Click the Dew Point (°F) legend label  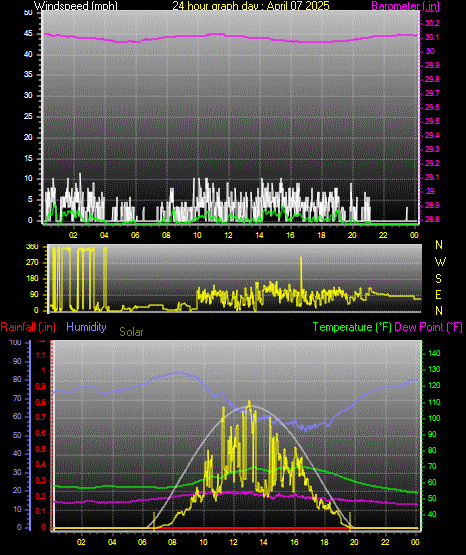(x=428, y=327)
